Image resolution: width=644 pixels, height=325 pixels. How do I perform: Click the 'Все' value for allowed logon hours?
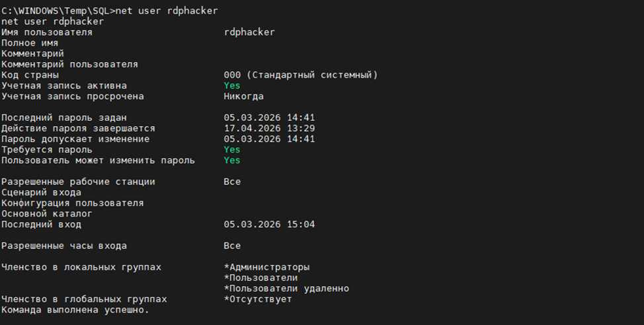232,245
